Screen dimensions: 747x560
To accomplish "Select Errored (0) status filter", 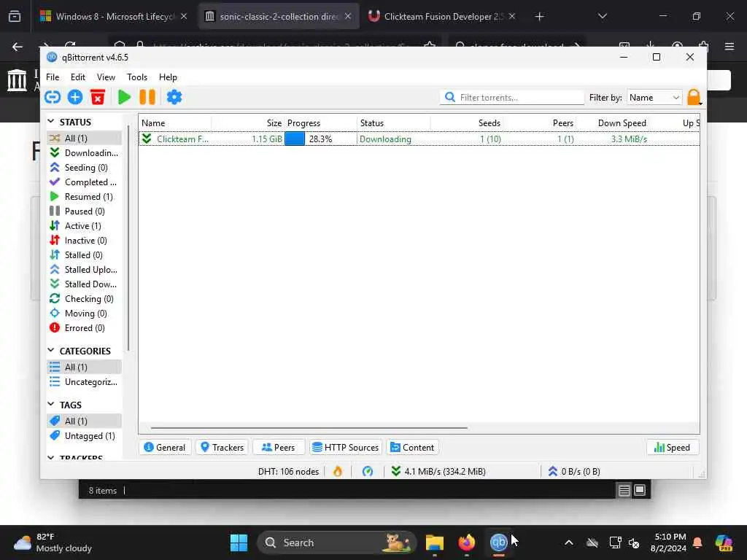I will pyautogui.click(x=85, y=328).
